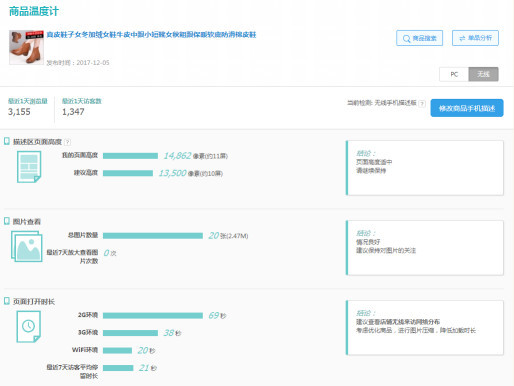This screenshot has width=514, height=386.
Task: Click the 修改商品手机描述 blue button
Action: (467, 108)
